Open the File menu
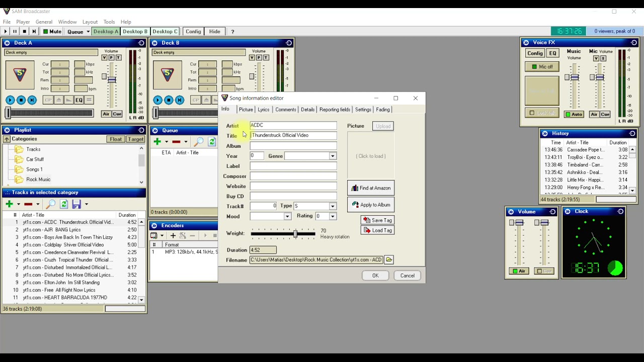This screenshot has width=644, height=362. 7,22
